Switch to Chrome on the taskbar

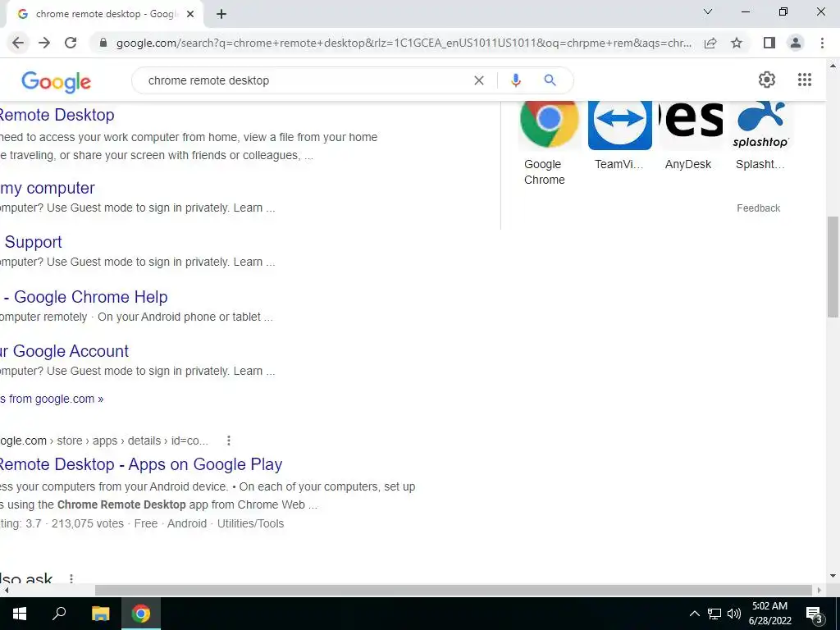click(141, 614)
